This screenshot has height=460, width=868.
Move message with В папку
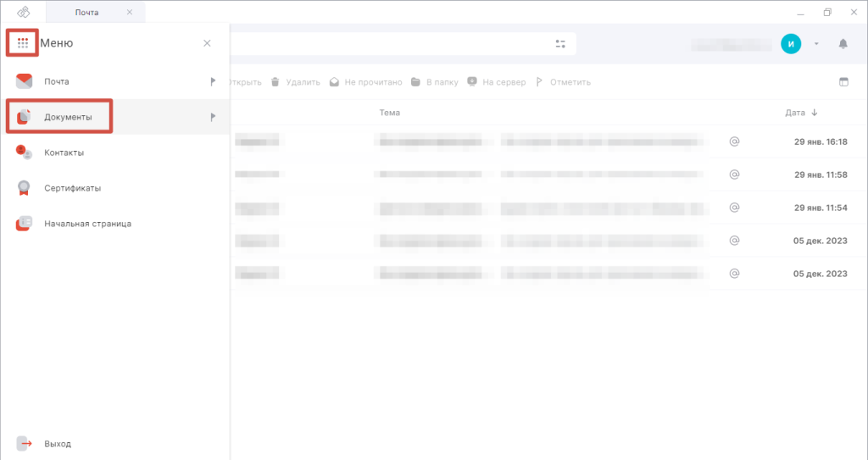(x=435, y=82)
